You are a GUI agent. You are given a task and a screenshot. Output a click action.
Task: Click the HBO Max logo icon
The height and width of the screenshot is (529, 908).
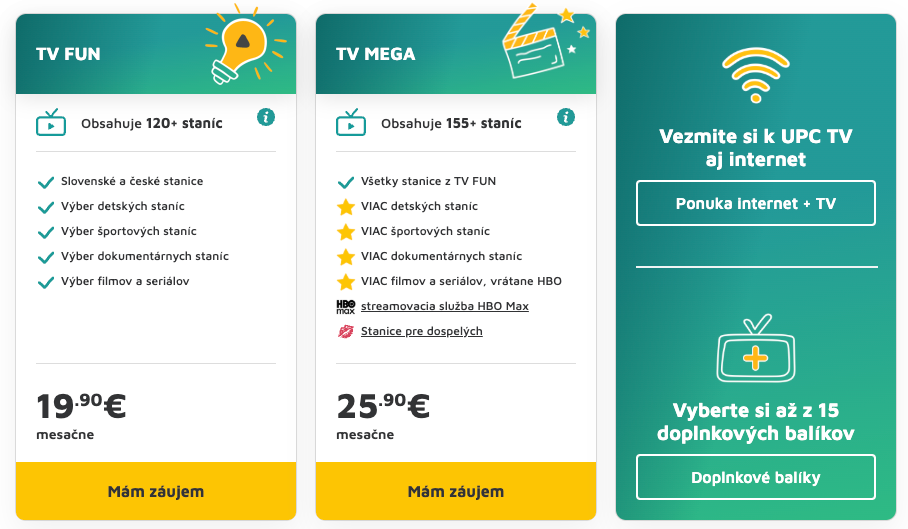(346, 306)
